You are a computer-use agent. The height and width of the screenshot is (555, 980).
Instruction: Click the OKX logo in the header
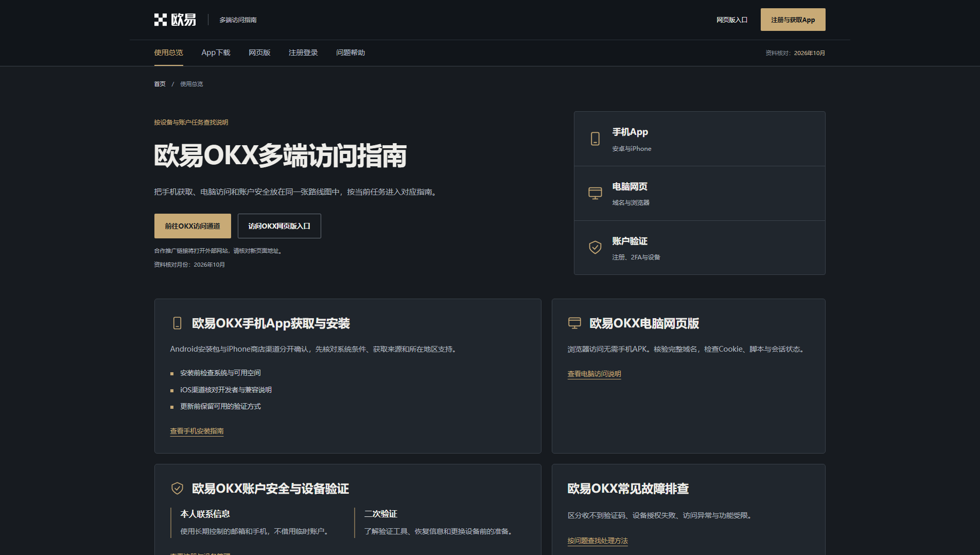(x=175, y=20)
